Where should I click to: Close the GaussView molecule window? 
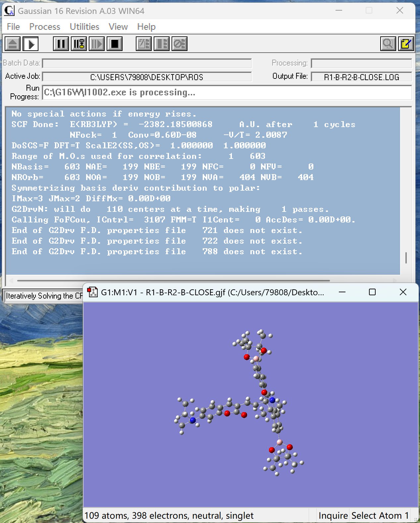[403, 292]
